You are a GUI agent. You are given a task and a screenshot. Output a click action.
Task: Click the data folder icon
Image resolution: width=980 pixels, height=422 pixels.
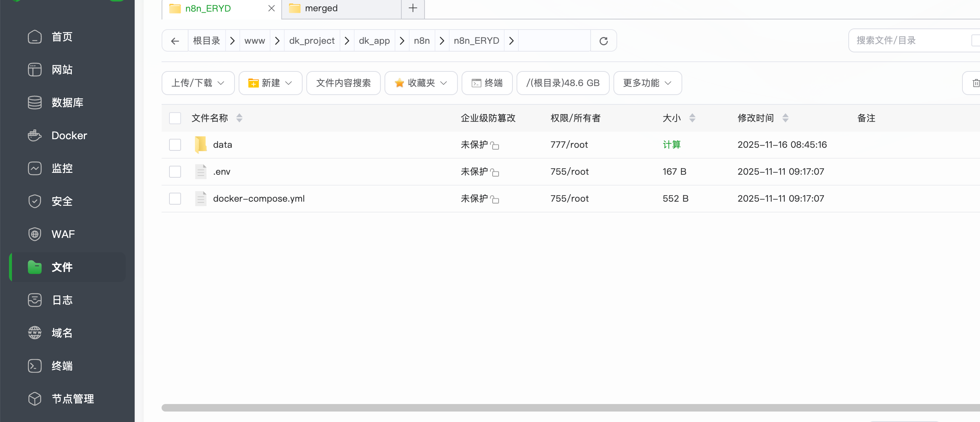(200, 145)
